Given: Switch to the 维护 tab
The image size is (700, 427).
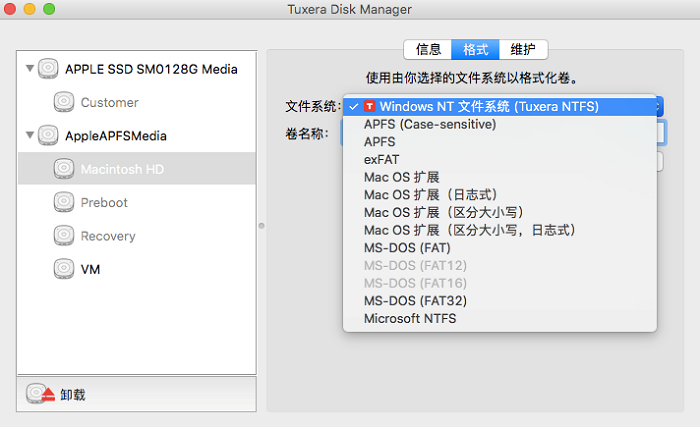Looking at the screenshot, I should point(522,49).
